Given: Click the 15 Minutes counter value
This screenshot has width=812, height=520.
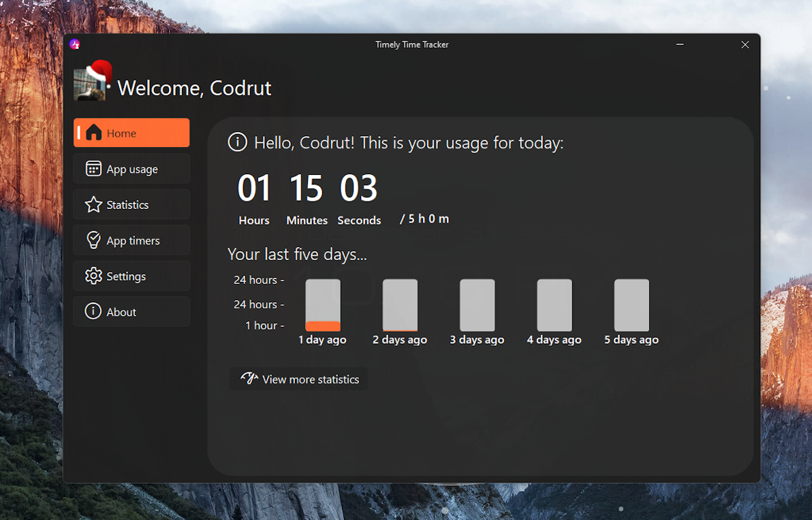Looking at the screenshot, I should coord(307,188).
